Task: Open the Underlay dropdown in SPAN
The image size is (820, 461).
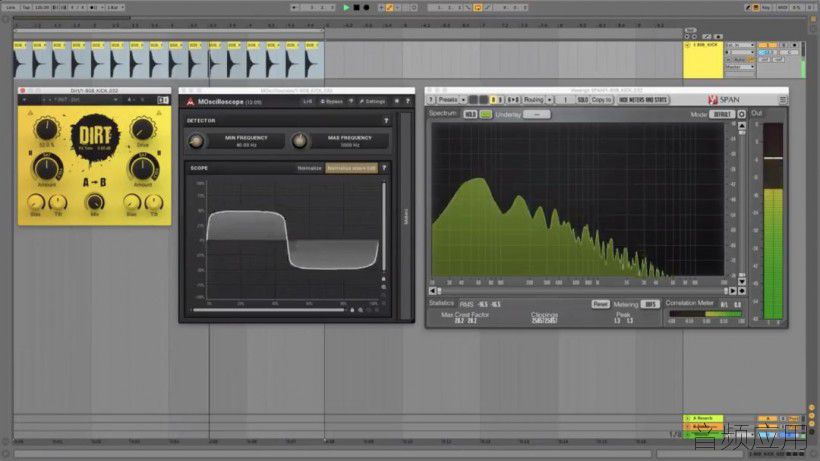Action: [537, 114]
